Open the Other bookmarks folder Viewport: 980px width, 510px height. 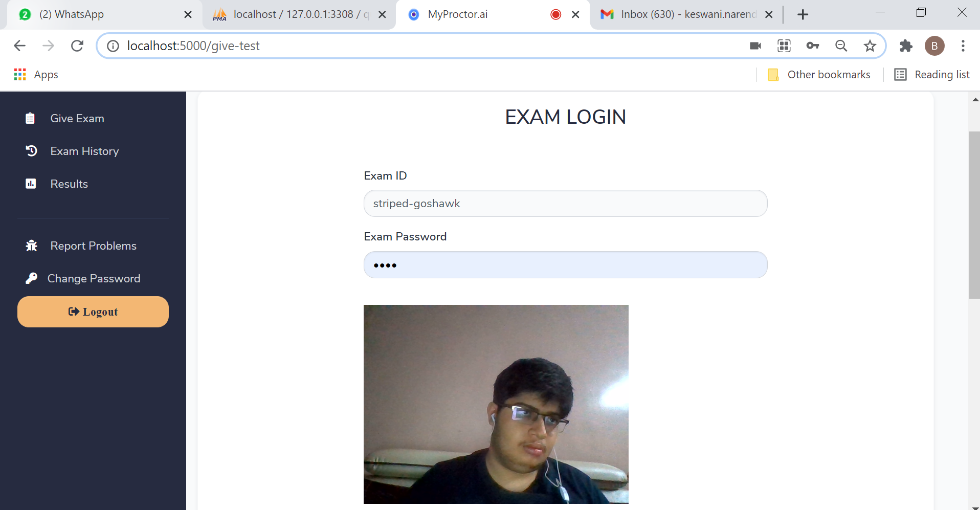819,75
